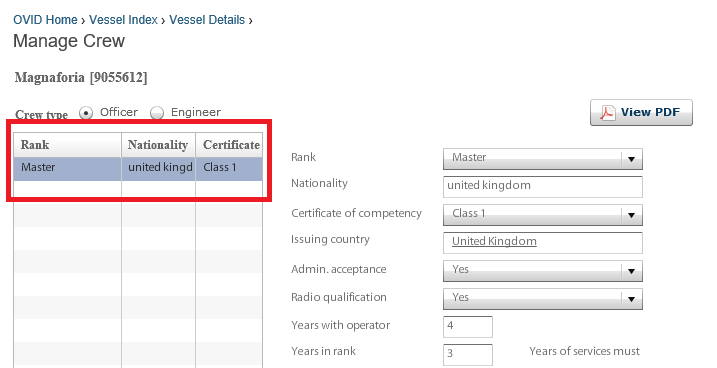717x368 pixels.
Task: Sort by the Rank column header
Action: point(68,145)
